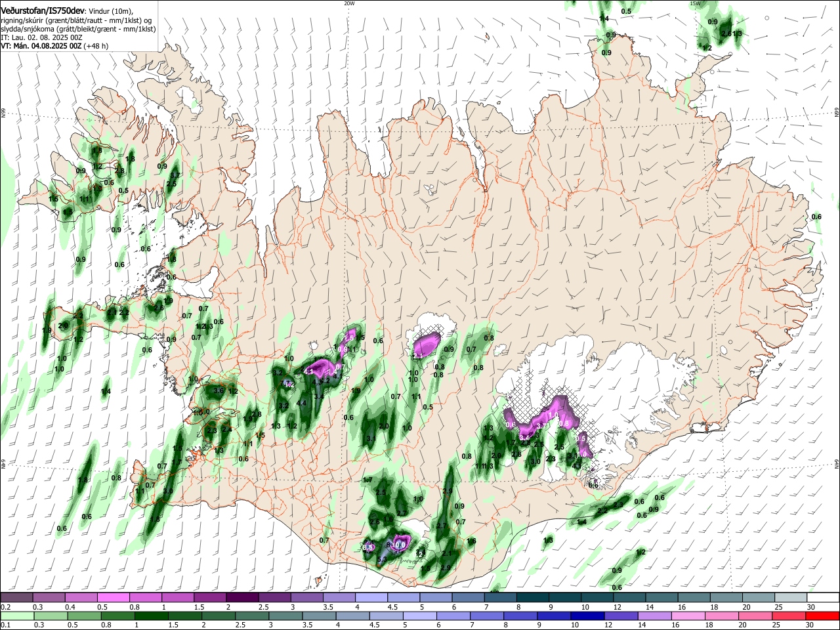This screenshot has width=840, height=630.
Task: Click the red 25–30 rain legend swatch
Action: pos(789,616)
